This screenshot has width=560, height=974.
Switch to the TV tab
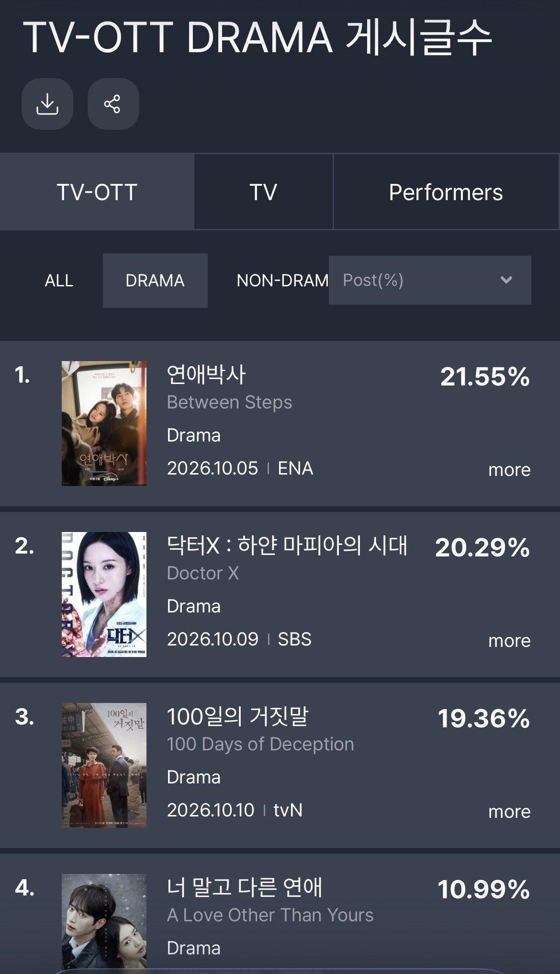263,192
